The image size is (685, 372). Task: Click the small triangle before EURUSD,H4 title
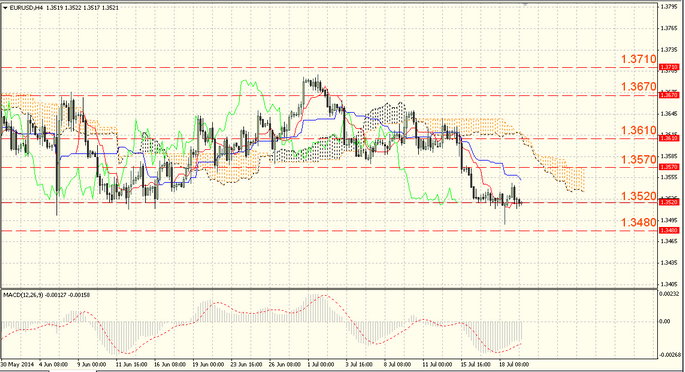(x=5, y=7)
